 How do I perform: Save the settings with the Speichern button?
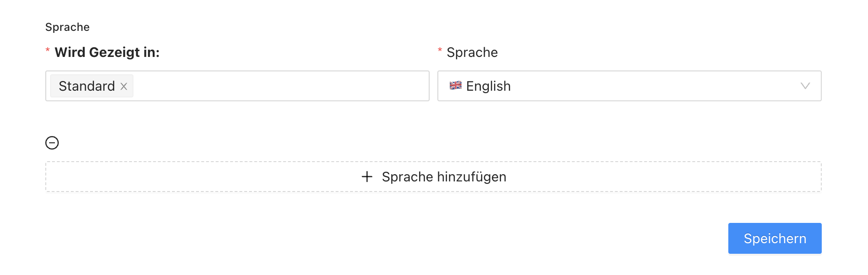pos(775,238)
